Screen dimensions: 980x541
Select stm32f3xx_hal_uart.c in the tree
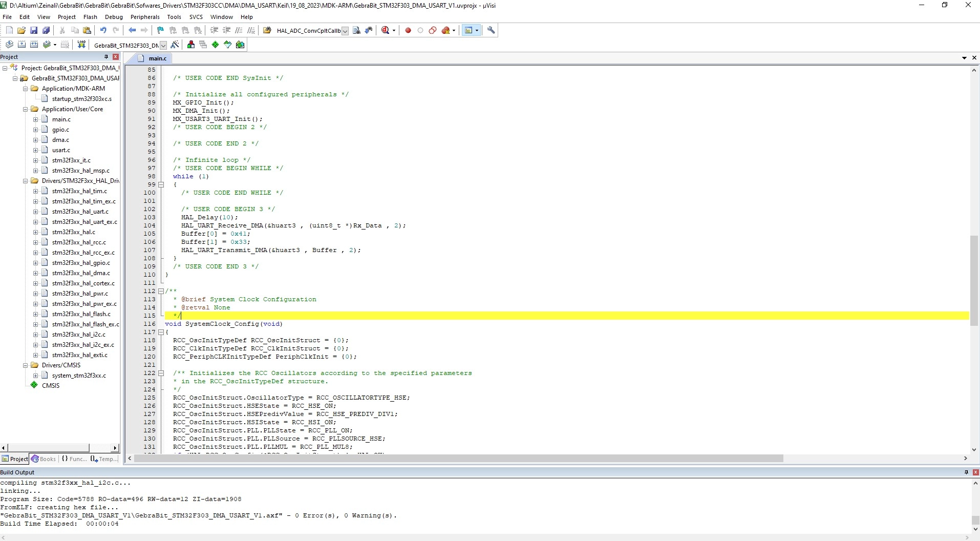[x=80, y=212]
